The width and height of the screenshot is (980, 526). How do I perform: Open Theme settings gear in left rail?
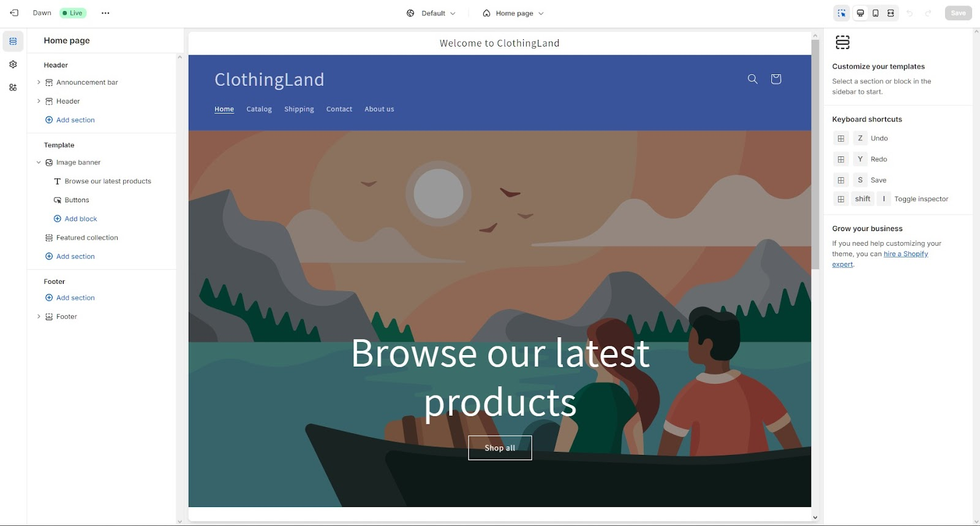[13, 64]
